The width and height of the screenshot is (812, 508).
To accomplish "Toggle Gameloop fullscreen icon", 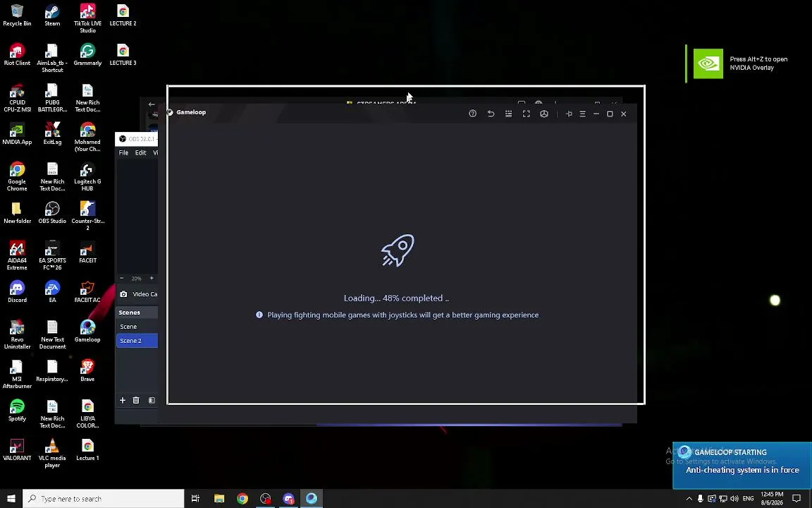I will (x=526, y=114).
